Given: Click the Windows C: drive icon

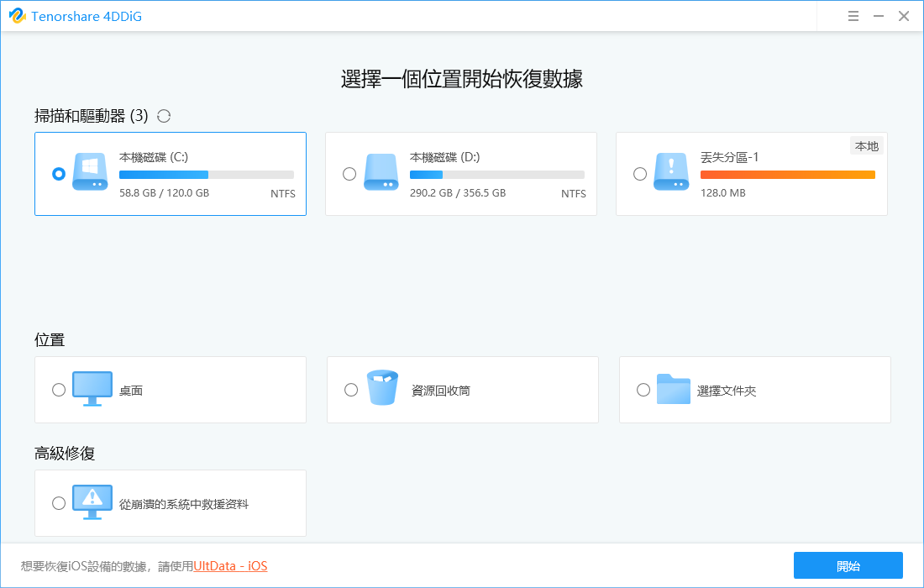Looking at the screenshot, I should coord(89,172).
